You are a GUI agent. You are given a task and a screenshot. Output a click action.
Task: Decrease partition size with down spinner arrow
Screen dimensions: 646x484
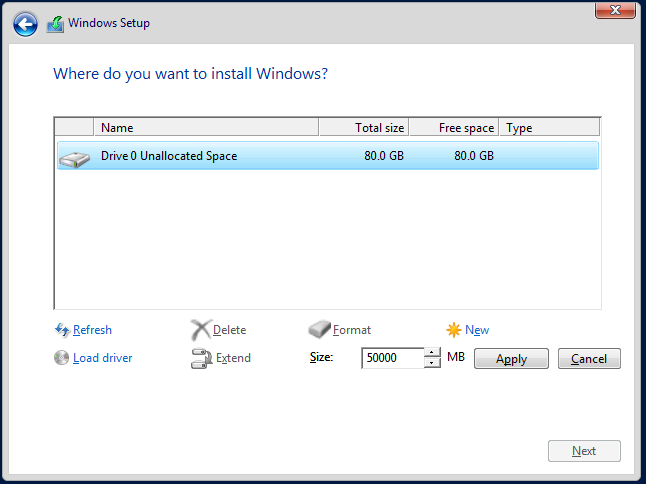pos(432,363)
